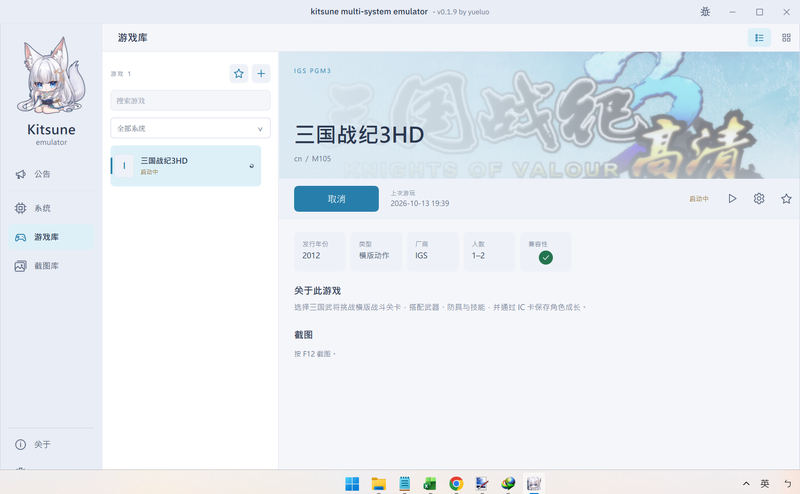Show hidden tray icons chevron
This screenshot has width=800, height=494.
(746, 483)
